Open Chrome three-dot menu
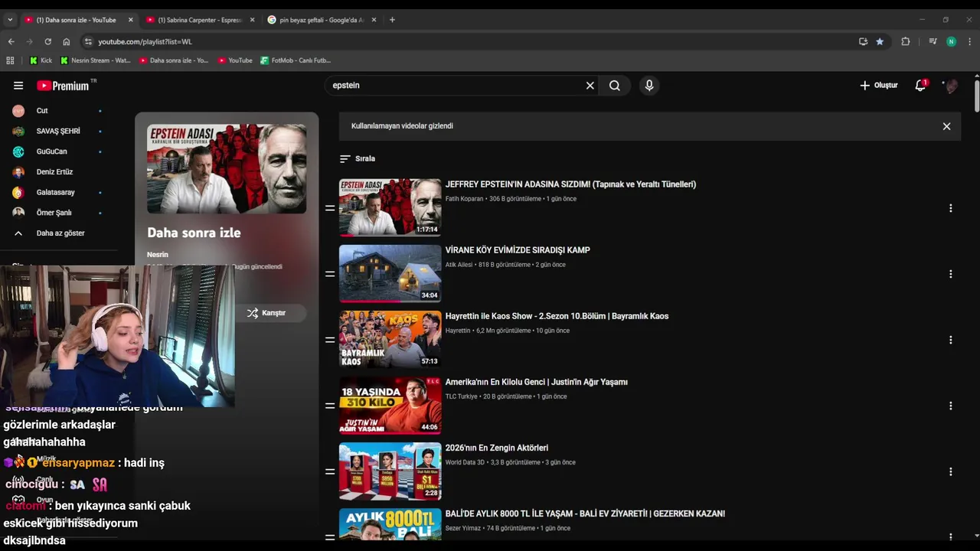This screenshot has height=551, width=980. (970, 41)
